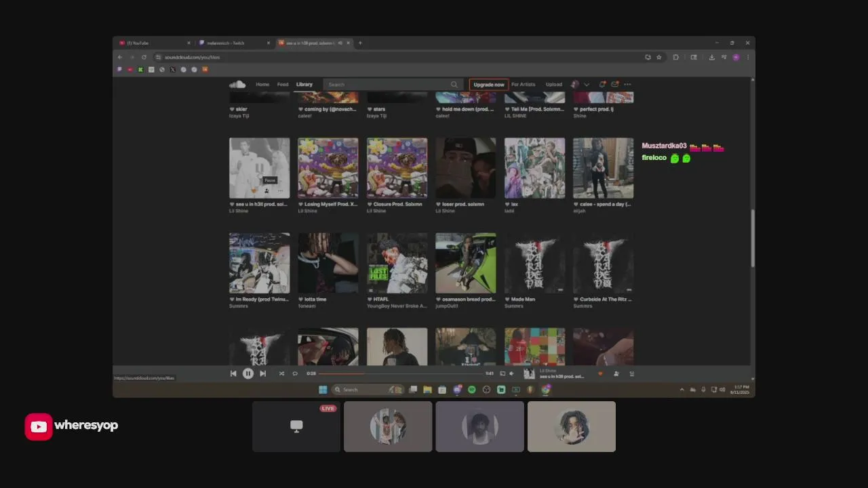868x488 pixels.
Task: Open the 'lotta time' track title
Action: point(315,299)
